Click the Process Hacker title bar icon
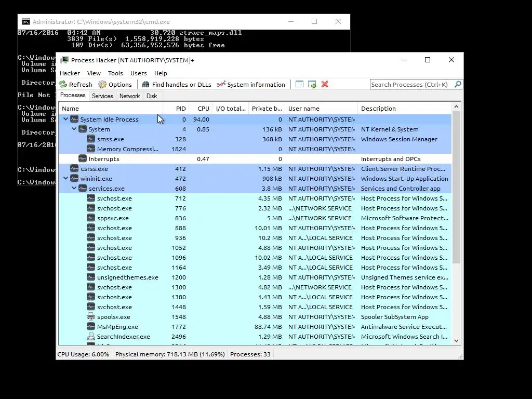Viewport: 532px width, 399px height. coord(64,60)
